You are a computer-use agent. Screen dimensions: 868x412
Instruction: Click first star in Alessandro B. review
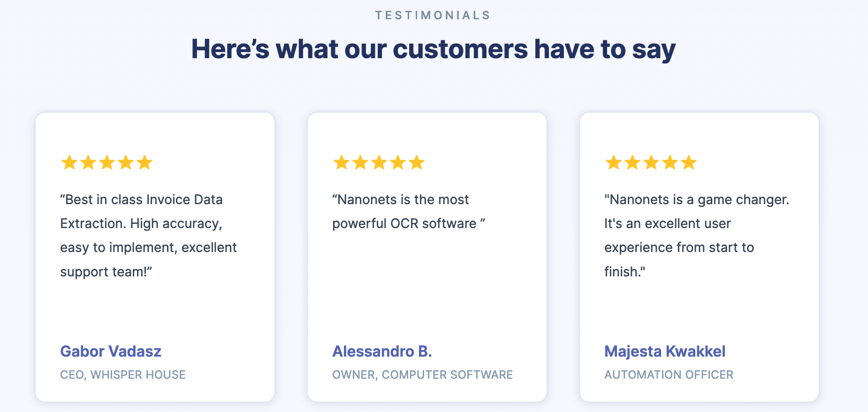click(x=342, y=163)
